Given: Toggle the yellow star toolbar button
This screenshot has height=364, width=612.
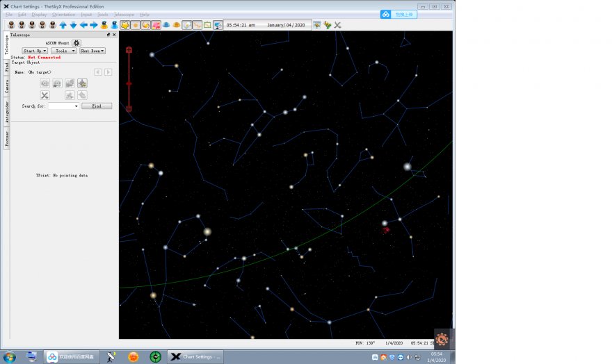Looking at the screenshot, I should click(x=125, y=25).
